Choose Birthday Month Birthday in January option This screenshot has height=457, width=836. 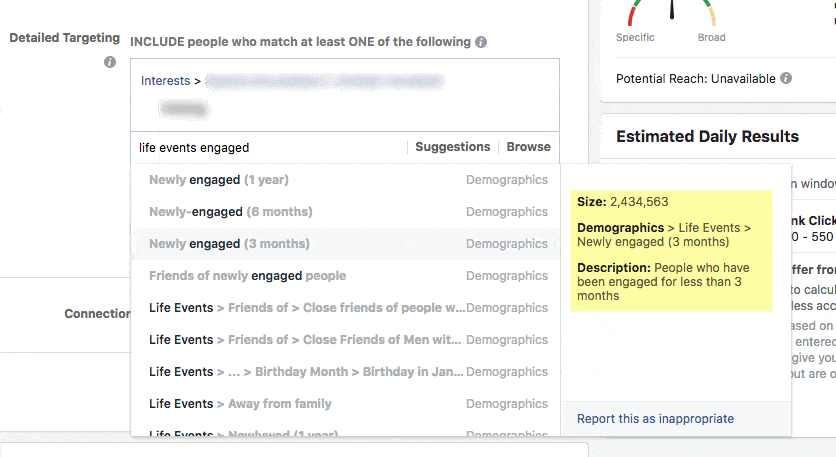point(307,372)
